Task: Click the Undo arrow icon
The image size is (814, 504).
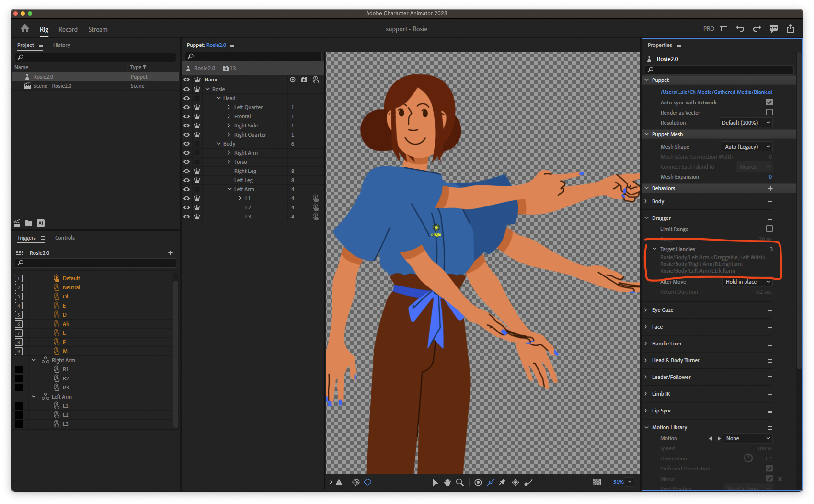Action: [740, 29]
